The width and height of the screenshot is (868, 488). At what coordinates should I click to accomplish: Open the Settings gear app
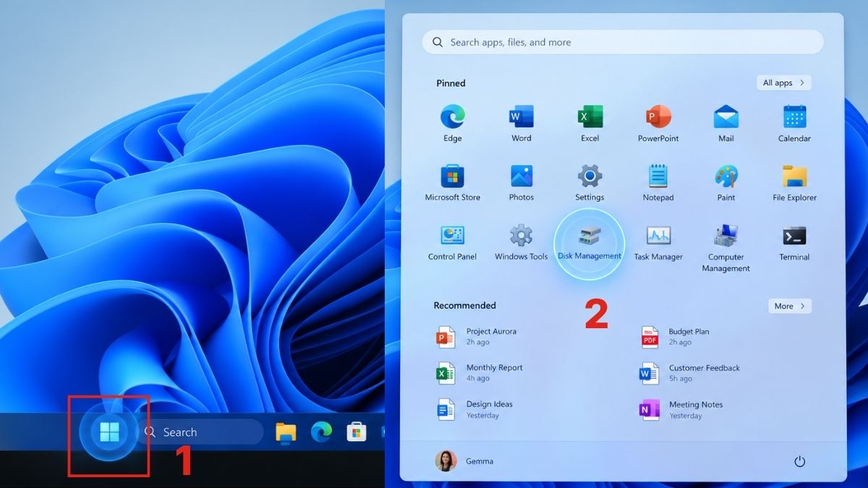pos(590,182)
